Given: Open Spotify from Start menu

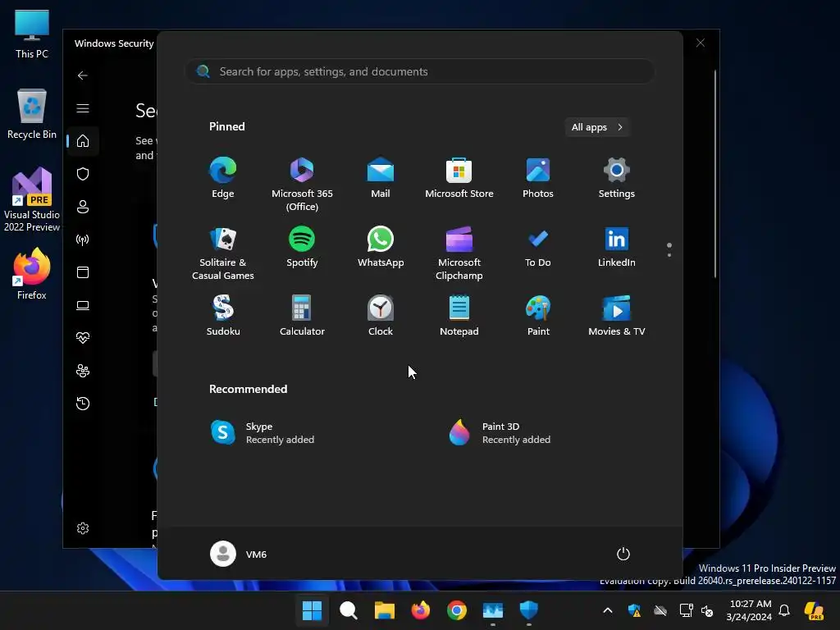Looking at the screenshot, I should click(x=302, y=247).
